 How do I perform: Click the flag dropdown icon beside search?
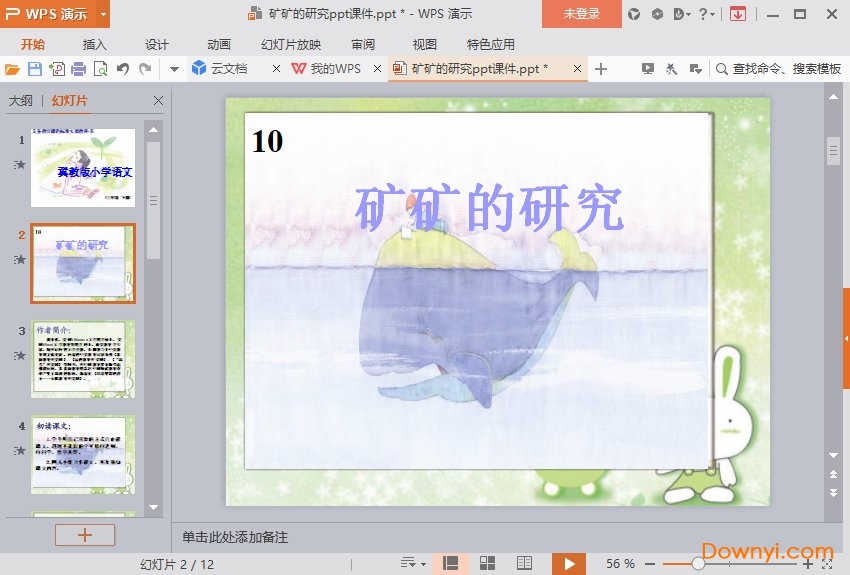(696, 68)
